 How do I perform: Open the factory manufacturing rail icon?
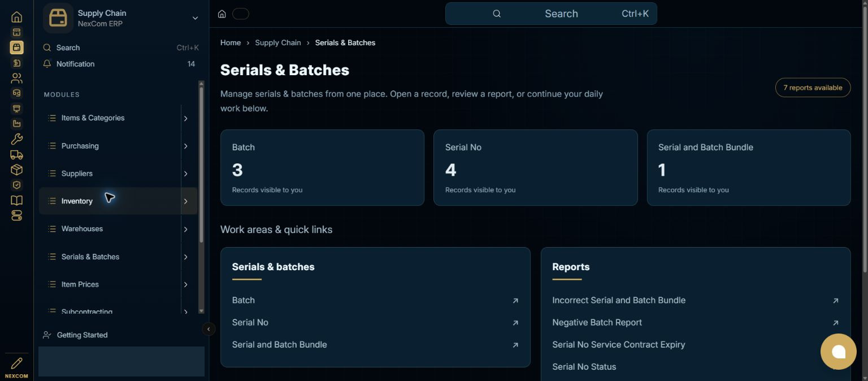tap(16, 124)
